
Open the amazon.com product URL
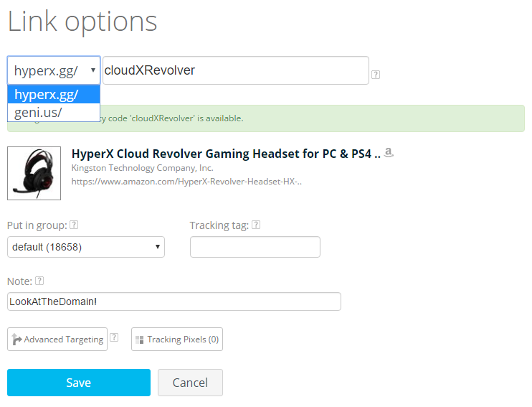(186, 182)
